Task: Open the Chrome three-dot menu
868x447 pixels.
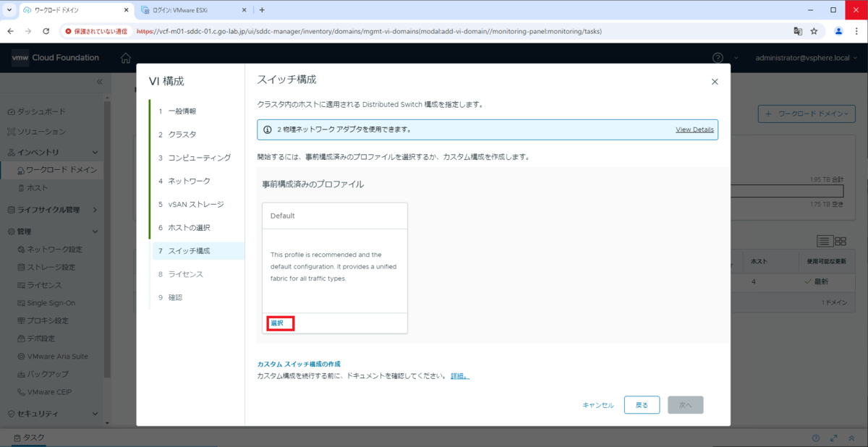Action: [856, 31]
